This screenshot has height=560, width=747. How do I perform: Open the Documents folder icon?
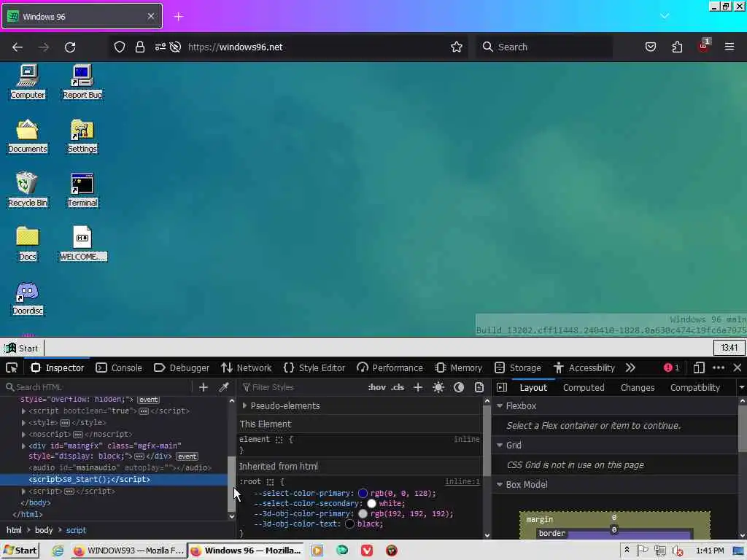click(28, 136)
